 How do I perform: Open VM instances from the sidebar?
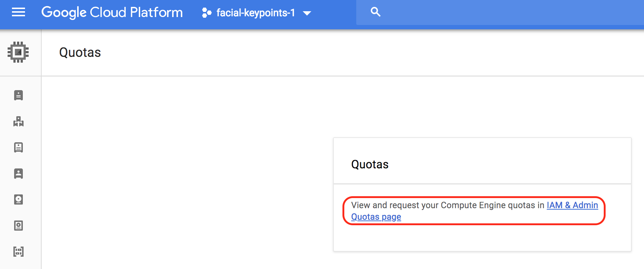tap(18, 95)
